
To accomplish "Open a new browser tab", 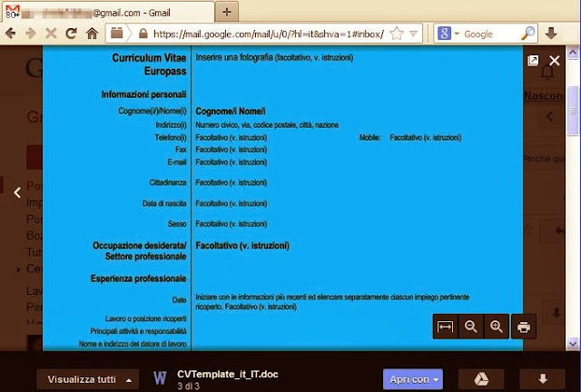I will 226,11.
